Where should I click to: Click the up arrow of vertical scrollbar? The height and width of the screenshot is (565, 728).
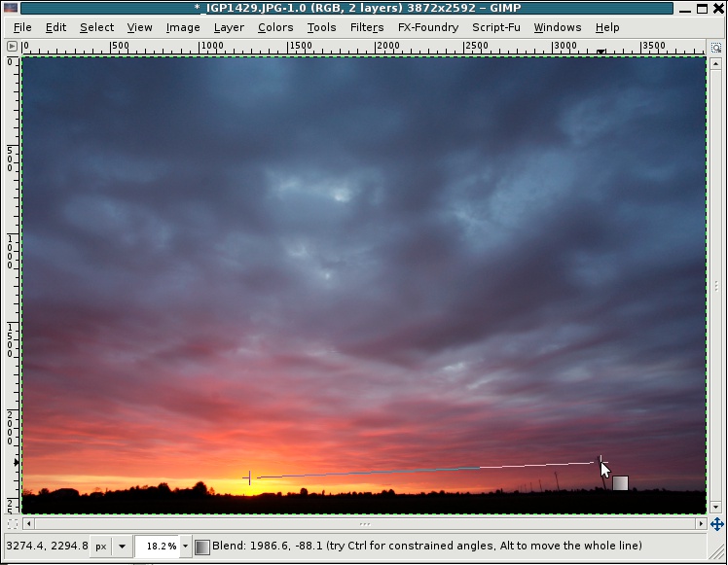pyautogui.click(x=716, y=63)
